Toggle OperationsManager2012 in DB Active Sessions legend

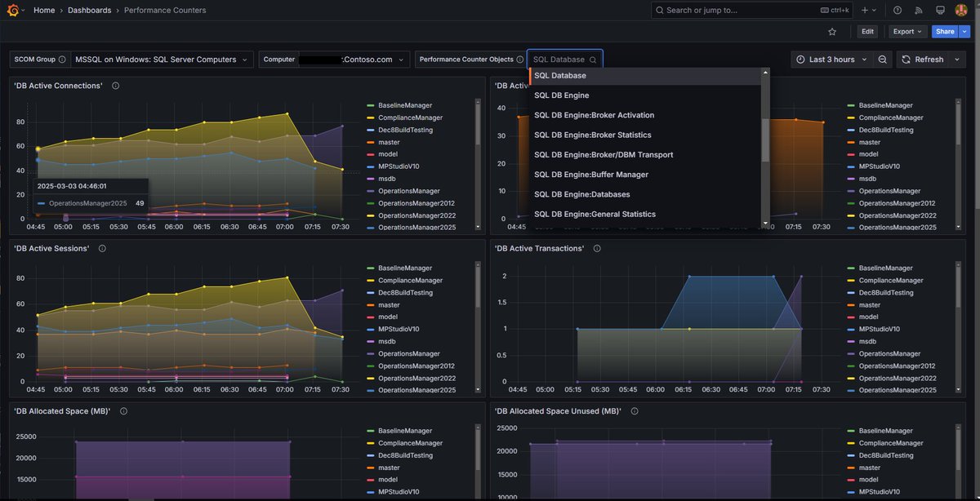(x=416, y=366)
